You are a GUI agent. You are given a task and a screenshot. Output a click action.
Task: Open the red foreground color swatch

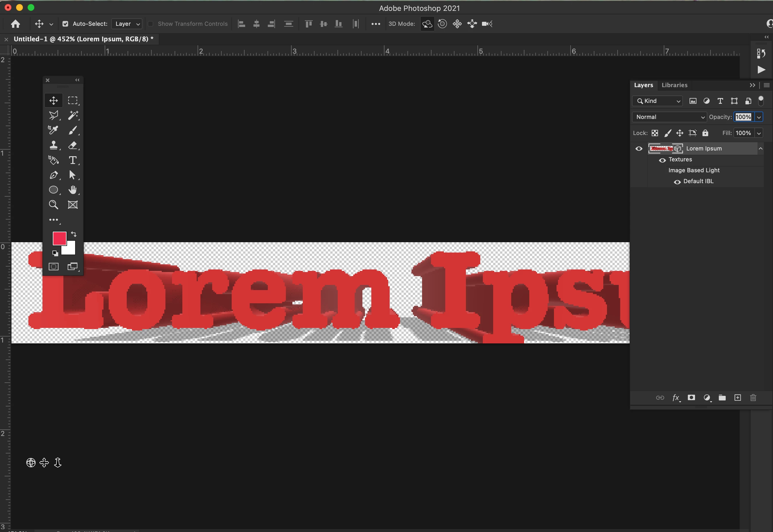coord(59,238)
